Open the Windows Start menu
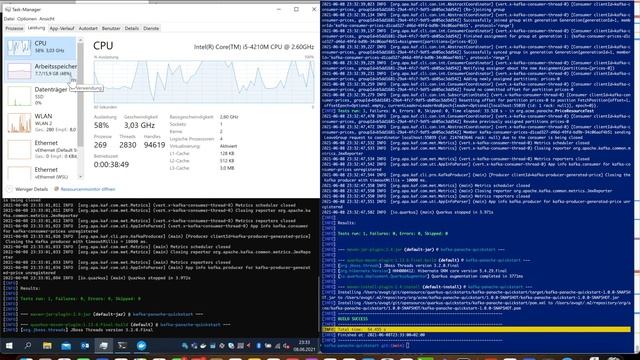This screenshot has height=360, width=640. click(9, 346)
